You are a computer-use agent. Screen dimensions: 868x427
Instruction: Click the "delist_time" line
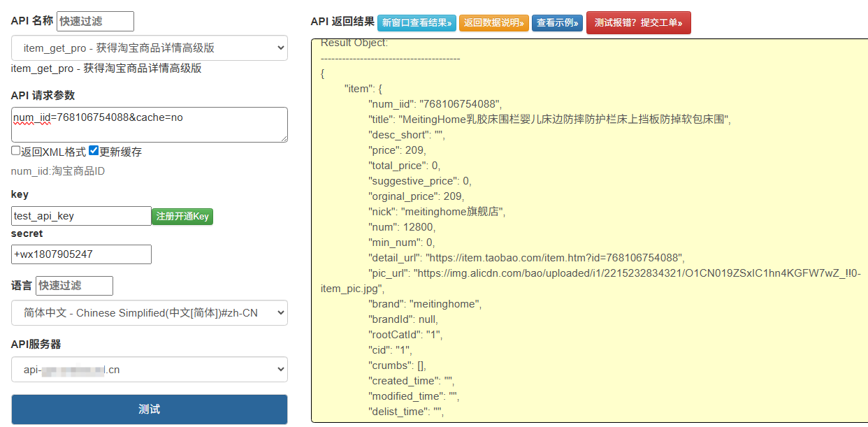pyautogui.click(x=406, y=412)
